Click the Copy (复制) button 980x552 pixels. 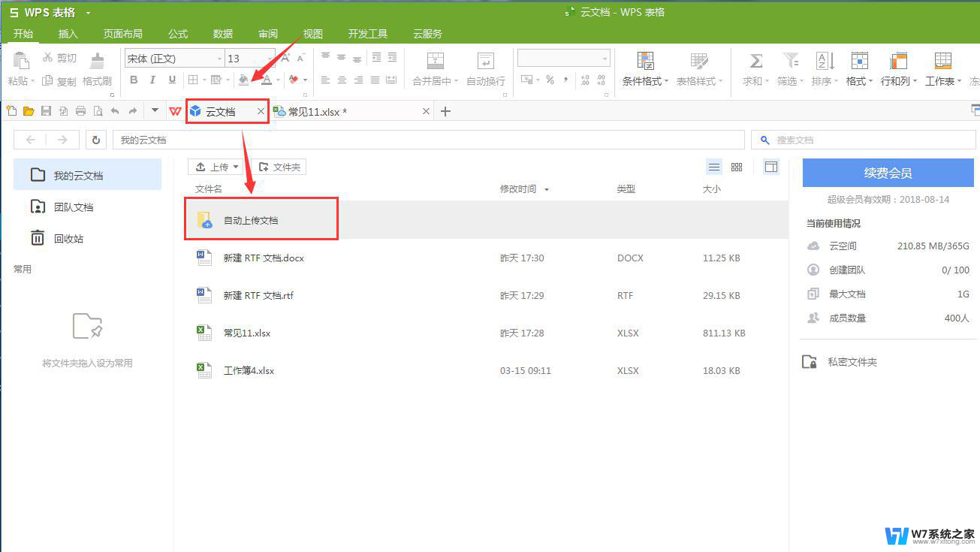[x=59, y=81]
